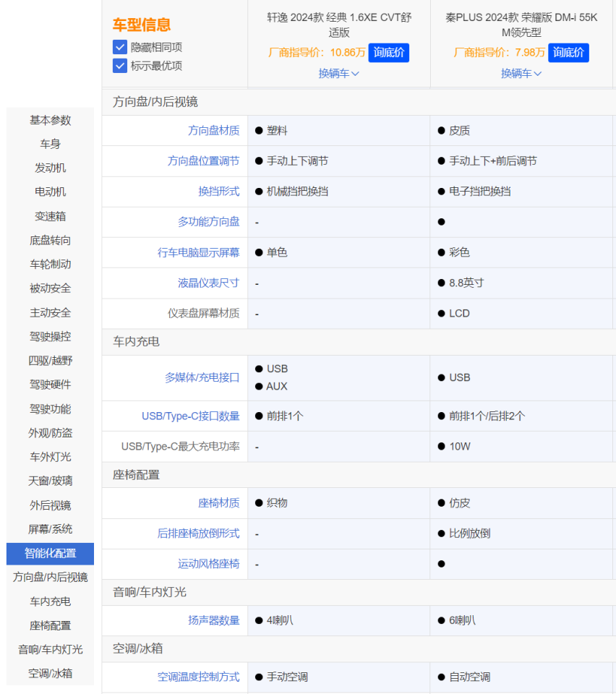Click 行车电脑显示屏幕 parameter link
This screenshot has width=616, height=694.
(x=199, y=253)
